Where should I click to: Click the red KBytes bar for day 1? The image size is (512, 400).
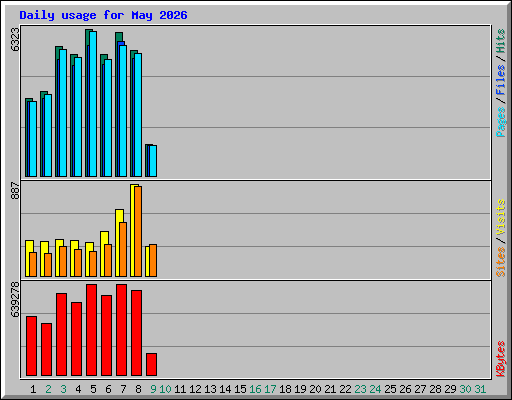coord(32,346)
